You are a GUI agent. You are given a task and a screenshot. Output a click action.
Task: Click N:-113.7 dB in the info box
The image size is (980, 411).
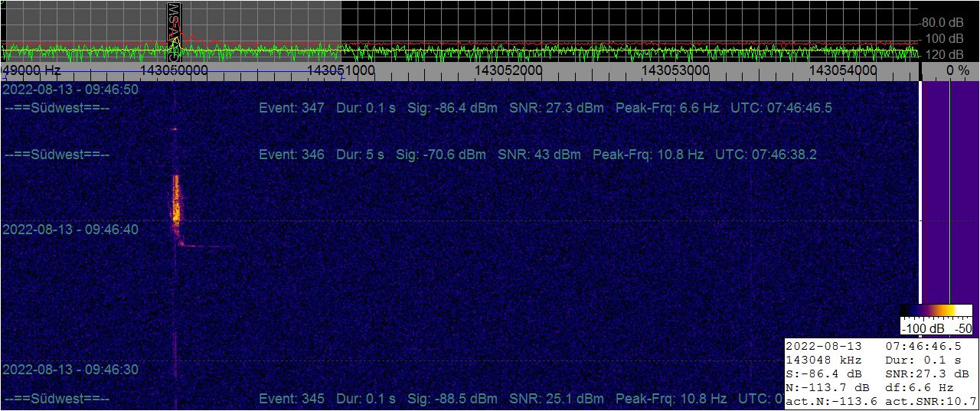827,387
